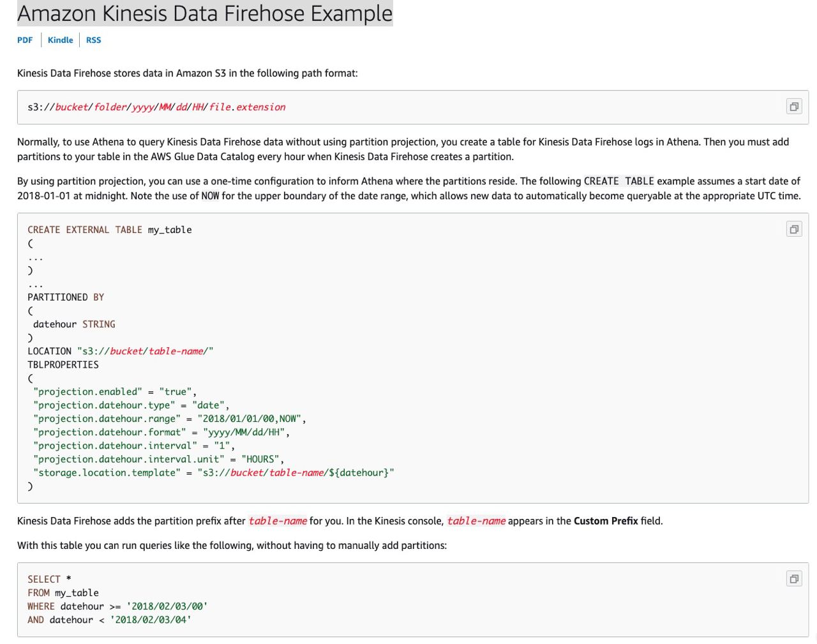Image resolution: width=817 pixels, height=644 pixels.
Task: Click the projection.datehour.type property line
Action: click(131, 405)
